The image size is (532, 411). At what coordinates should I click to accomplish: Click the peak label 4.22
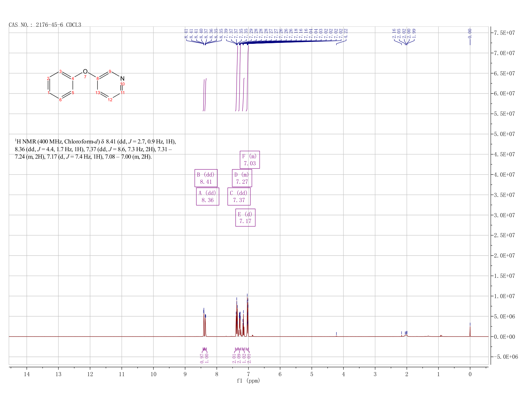point(346,33)
